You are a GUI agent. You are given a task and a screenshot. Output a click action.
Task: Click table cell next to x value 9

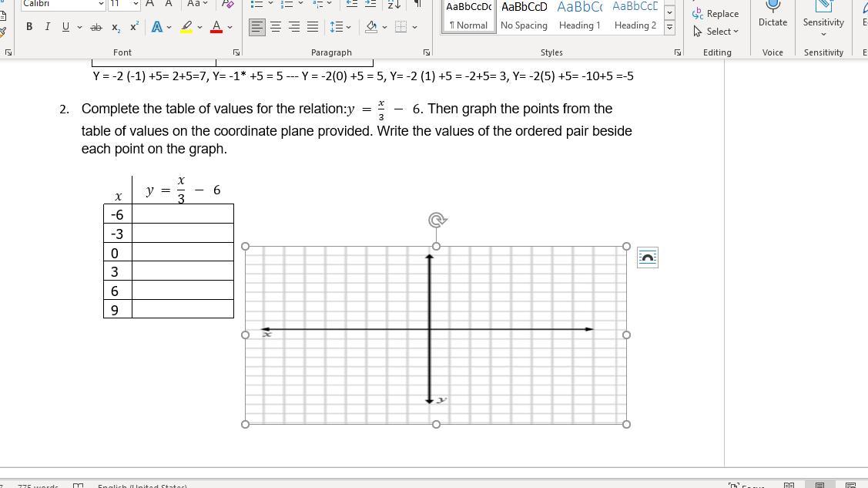click(x=183, y=308)
